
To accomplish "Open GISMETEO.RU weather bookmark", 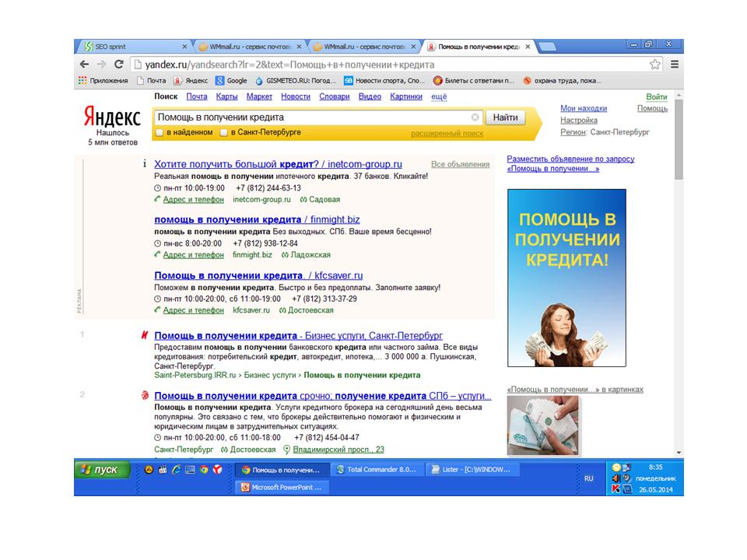I will [296, 80].
